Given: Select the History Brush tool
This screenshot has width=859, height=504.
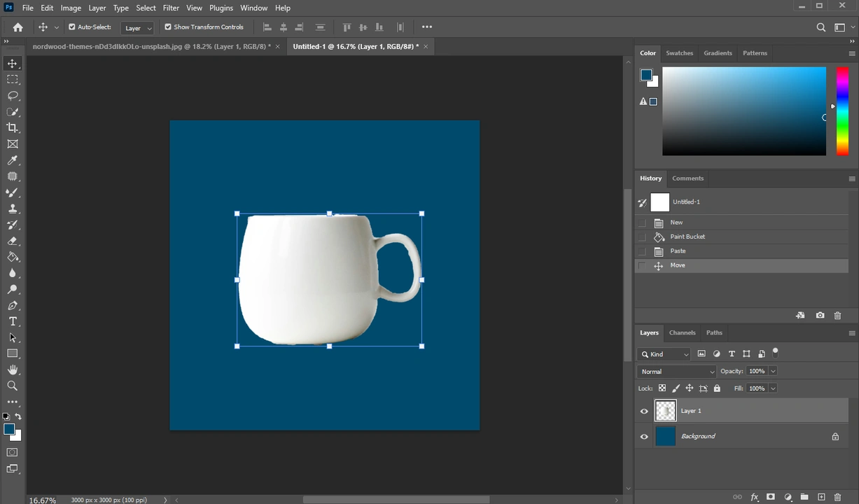Looking at the screenshot, I should coord(13,225).
